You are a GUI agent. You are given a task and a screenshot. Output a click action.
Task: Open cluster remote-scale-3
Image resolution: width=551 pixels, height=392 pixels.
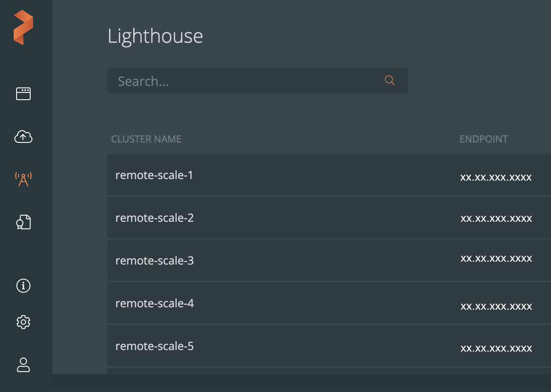pyautogui.click(x=154, y=261)
